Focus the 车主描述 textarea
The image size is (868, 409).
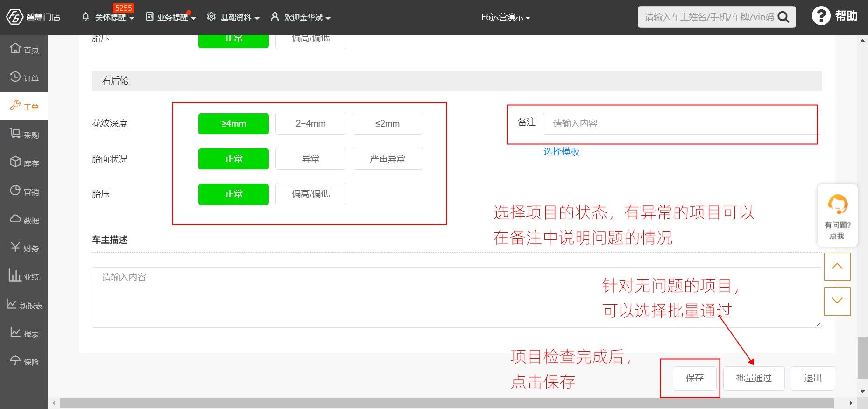click(x=457, y=297)
